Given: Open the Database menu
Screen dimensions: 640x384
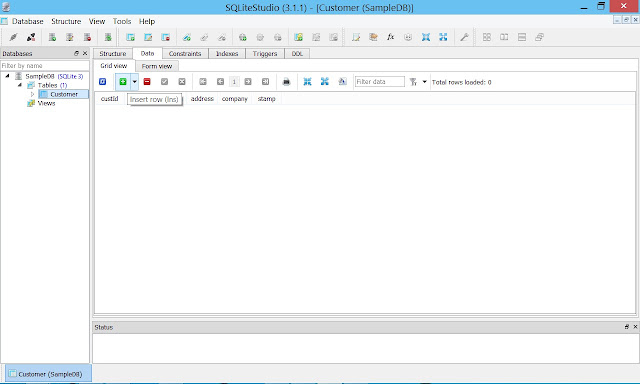Looking at the screenshot, I should [x=27, y=21].
